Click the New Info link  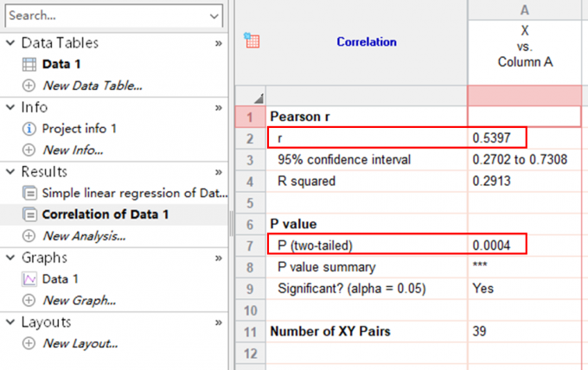coord(69,150)
